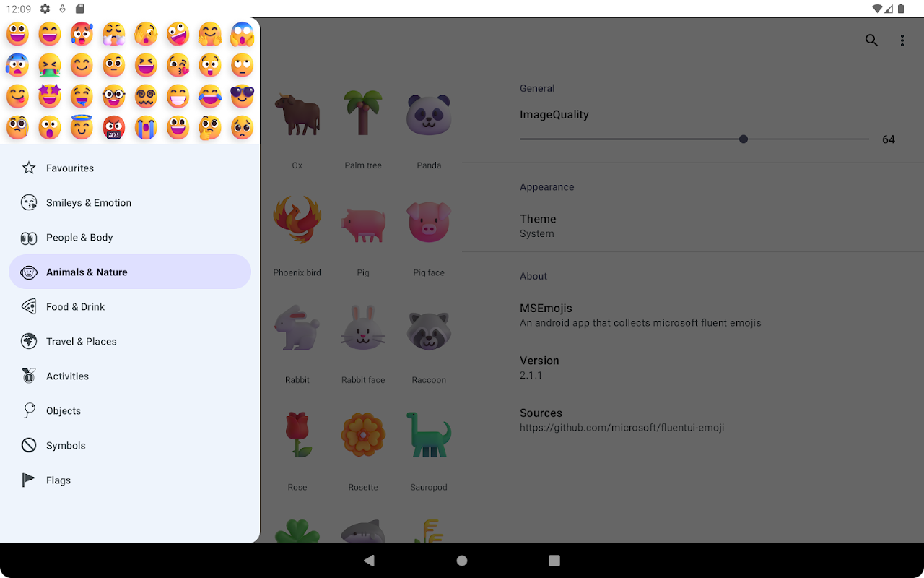The image size is (924, 578).
Task: Click the ImageQuality slider handle
Action: pyautogui.click(x=744, y=139)
